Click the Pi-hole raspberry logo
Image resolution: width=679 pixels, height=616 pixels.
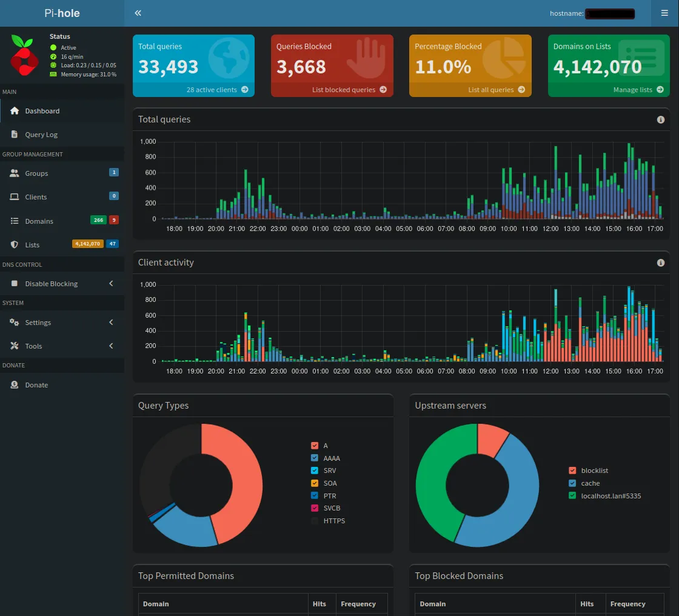pos(24,56)
